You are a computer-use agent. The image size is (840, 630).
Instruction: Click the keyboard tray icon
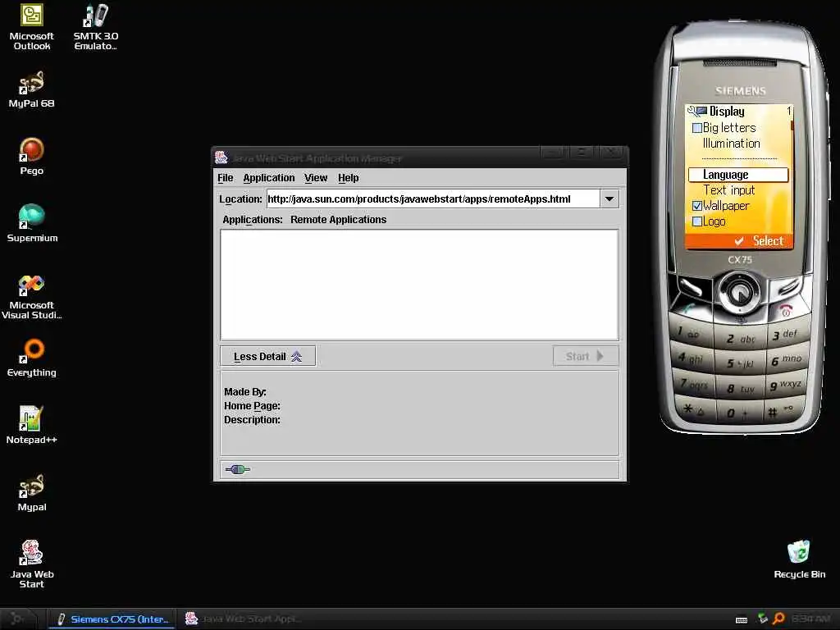click(x=742, y=620)
